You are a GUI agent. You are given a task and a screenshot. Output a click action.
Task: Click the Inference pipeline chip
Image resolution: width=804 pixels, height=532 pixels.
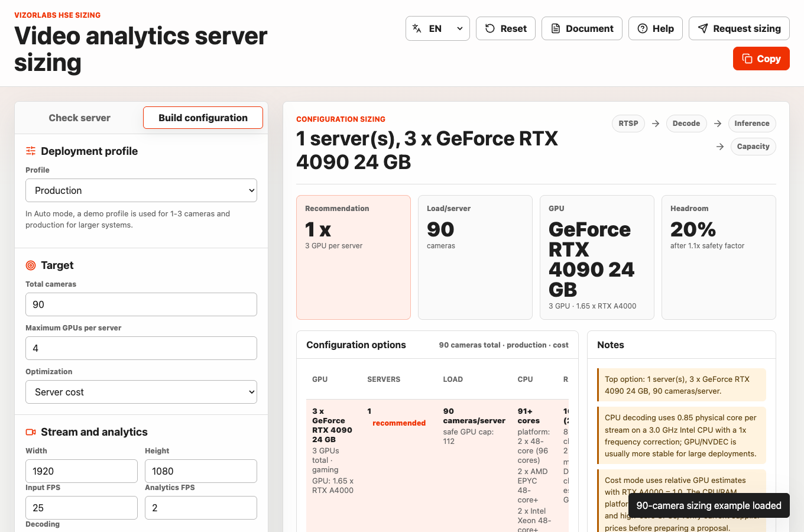pyautogui.click(x=752, y=124)
